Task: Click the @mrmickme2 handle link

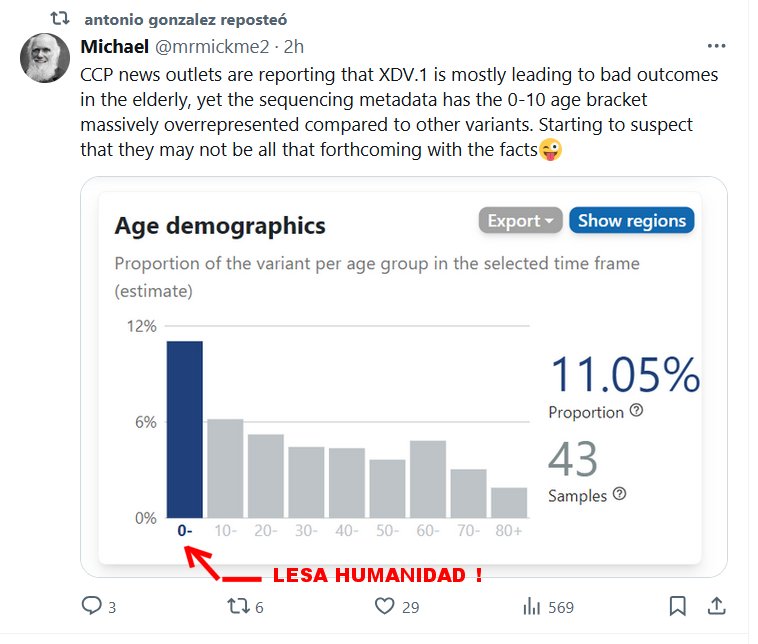Action: (216, 47)
